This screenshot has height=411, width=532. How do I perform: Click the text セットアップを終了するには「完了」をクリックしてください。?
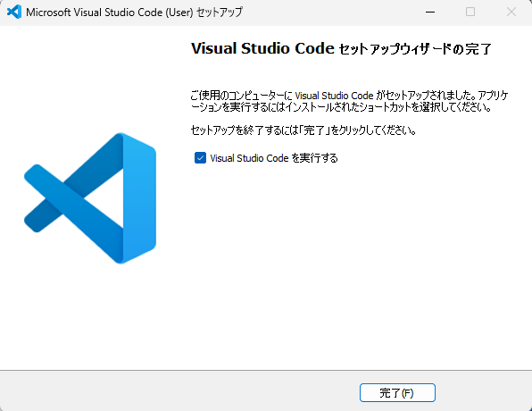[x=303, y=130]
